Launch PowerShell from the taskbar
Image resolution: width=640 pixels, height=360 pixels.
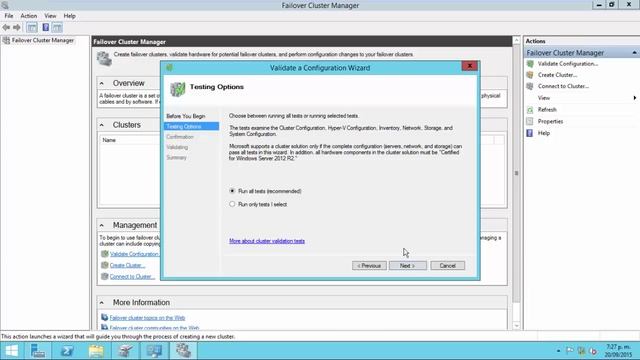click(x=67, y=351)
